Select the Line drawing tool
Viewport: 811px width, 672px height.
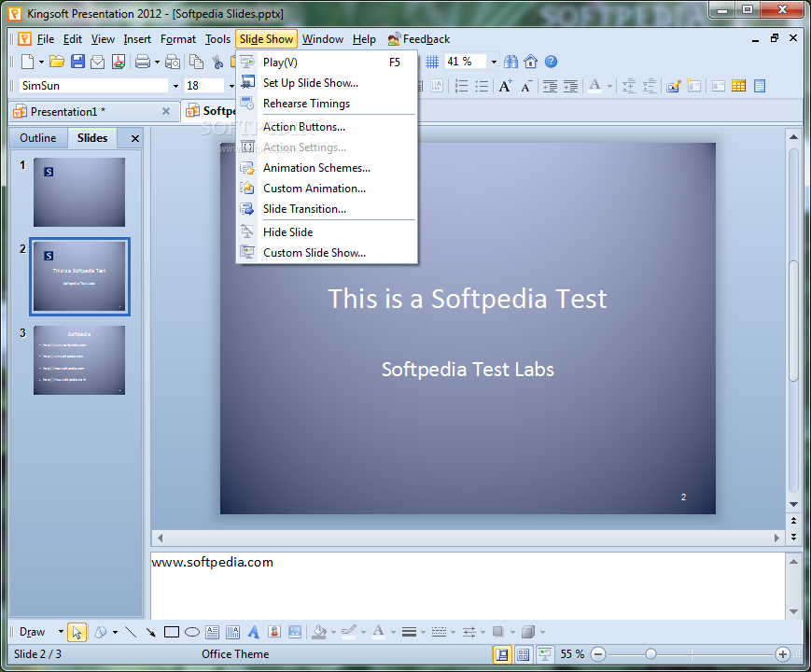point(131,632)
